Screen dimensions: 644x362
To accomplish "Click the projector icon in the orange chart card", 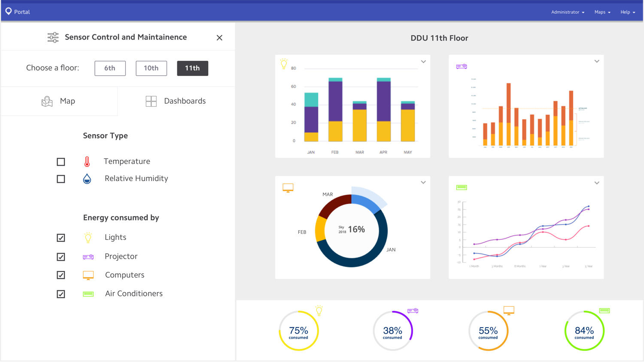I will click(462, 66).
